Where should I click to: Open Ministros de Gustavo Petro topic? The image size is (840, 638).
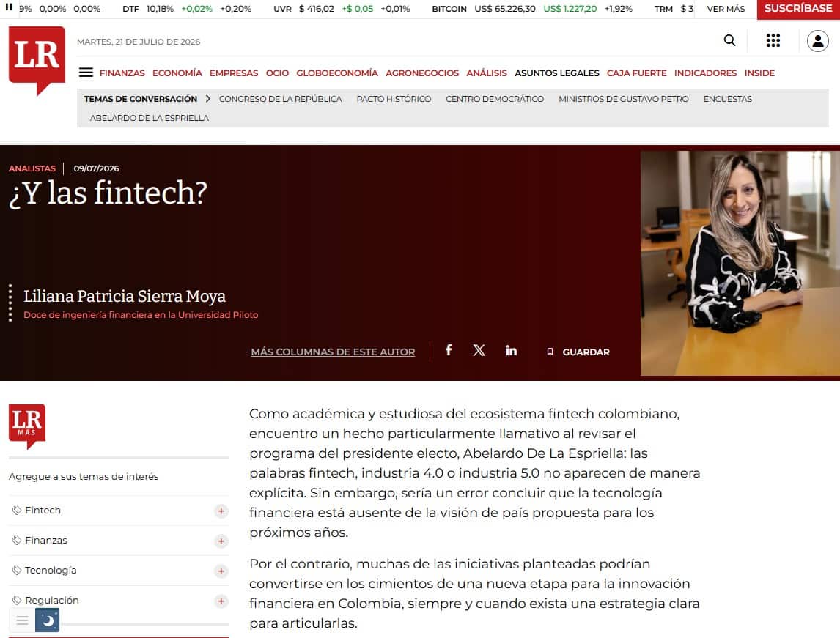point(624,99)
